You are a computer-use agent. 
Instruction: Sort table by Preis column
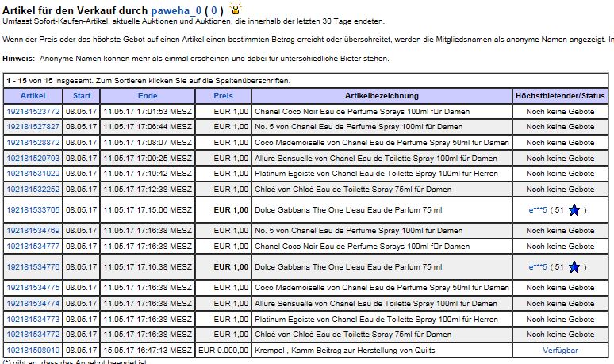pyautogui.click(x=223, y=95)
